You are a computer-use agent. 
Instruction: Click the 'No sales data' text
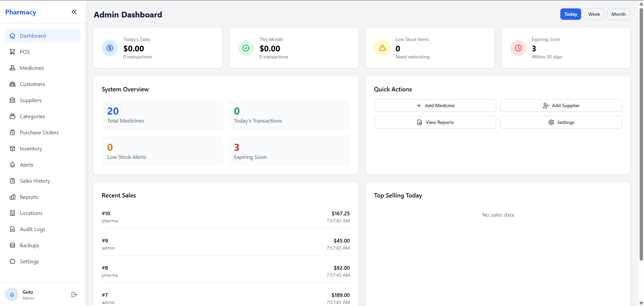[x=498, y=215]
